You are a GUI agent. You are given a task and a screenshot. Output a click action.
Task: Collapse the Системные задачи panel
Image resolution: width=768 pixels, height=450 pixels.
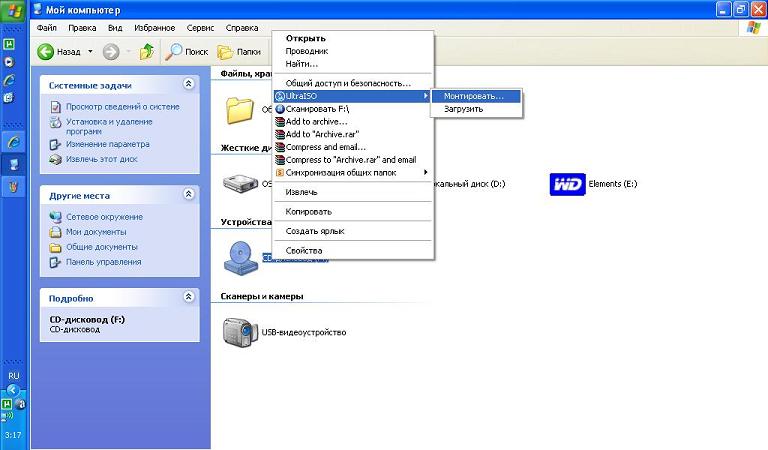coord(190,85)
